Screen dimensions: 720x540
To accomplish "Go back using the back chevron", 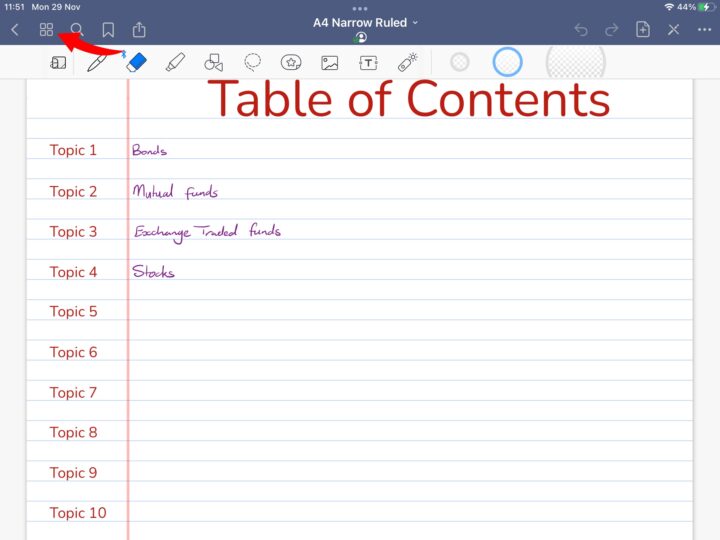I will 15,30.
